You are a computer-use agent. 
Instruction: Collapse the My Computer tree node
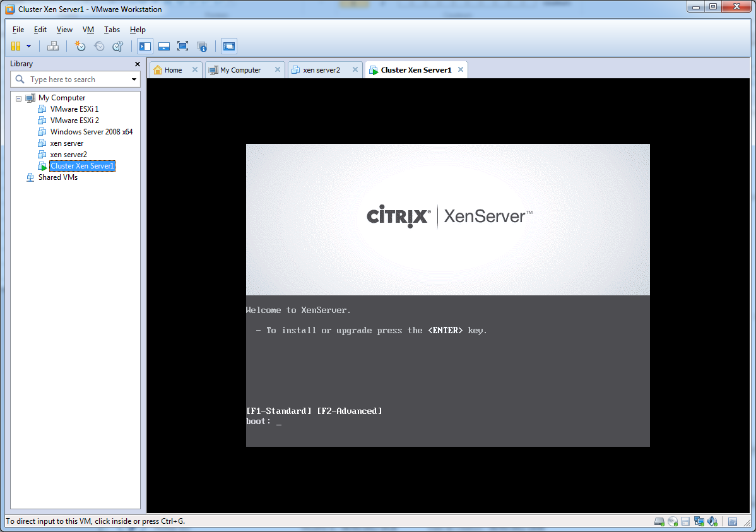(18, 98)
